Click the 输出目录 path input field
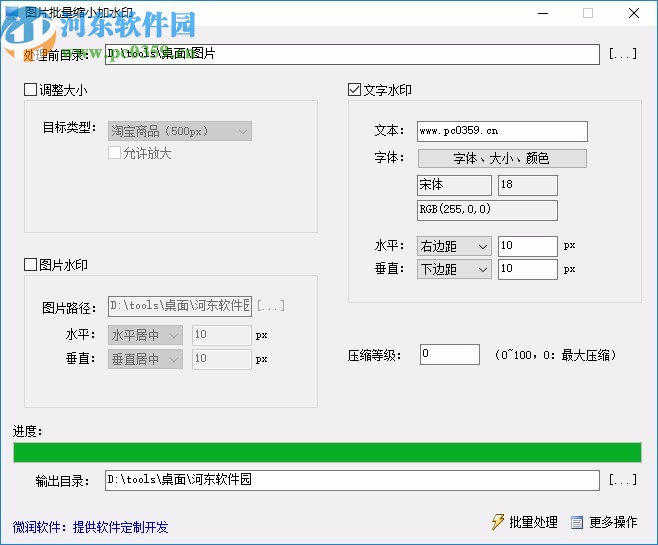The image size is (658, 545). (352, 480)
